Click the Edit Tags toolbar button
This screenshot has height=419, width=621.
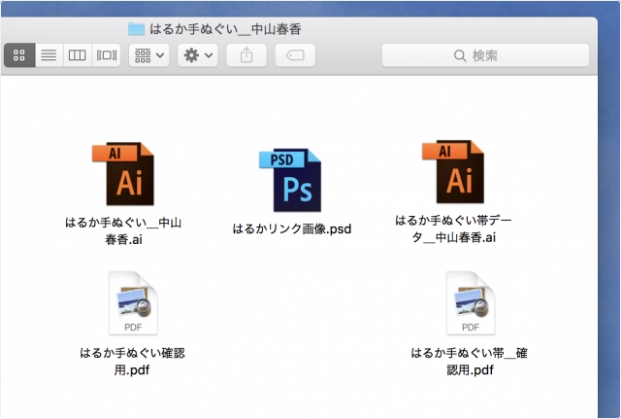click(x=295, y=55)
